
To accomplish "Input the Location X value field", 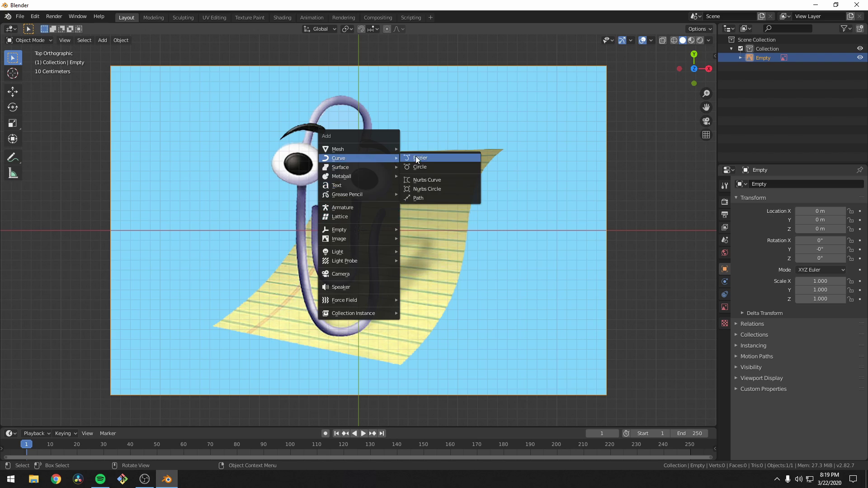I will click(821, 211).
